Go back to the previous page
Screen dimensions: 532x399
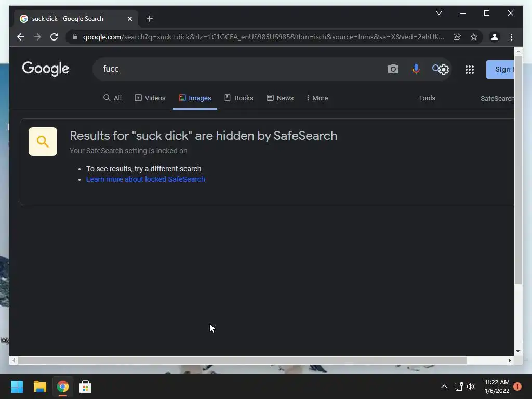coord(21,37)
